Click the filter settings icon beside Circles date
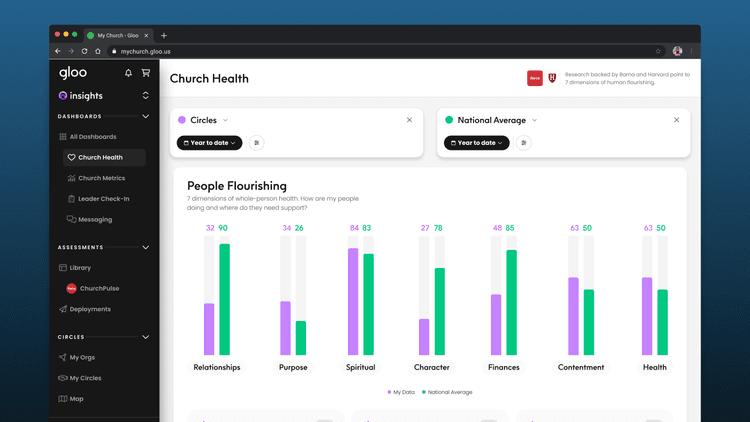750x422 pixels. coord(257,143)
